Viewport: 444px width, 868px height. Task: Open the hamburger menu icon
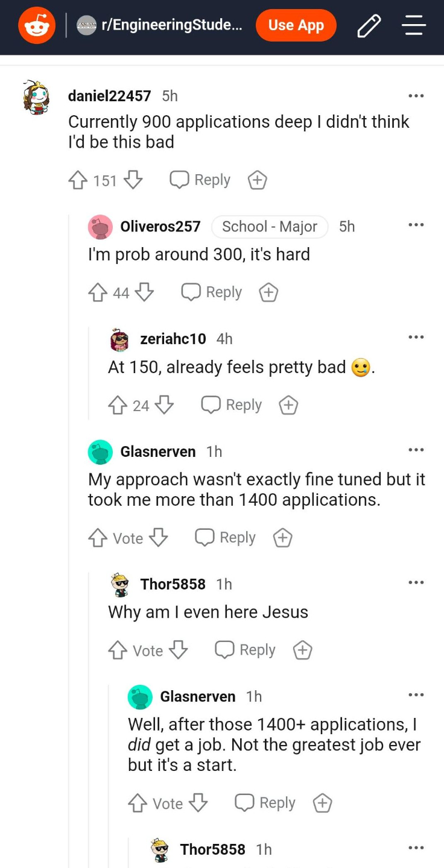pyautogui.click(x=414, y=26)
